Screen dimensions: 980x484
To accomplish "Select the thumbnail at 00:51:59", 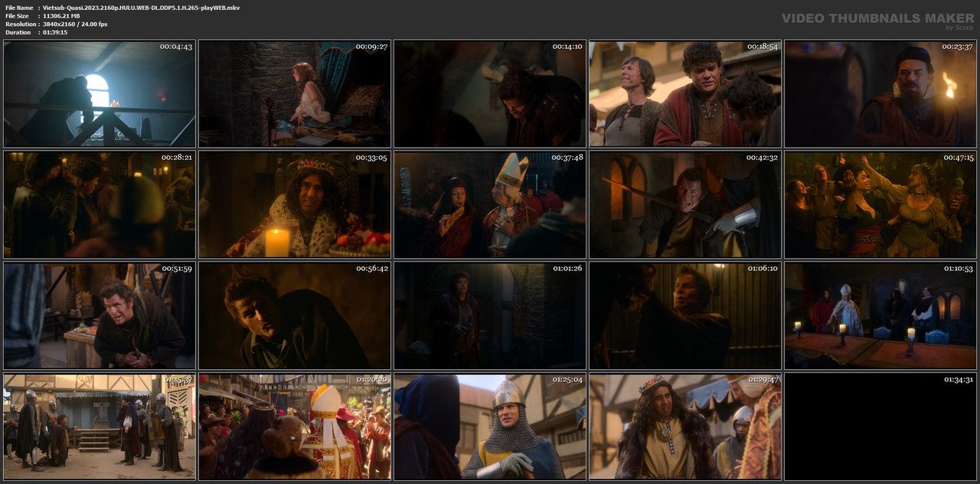I will 100,316.
